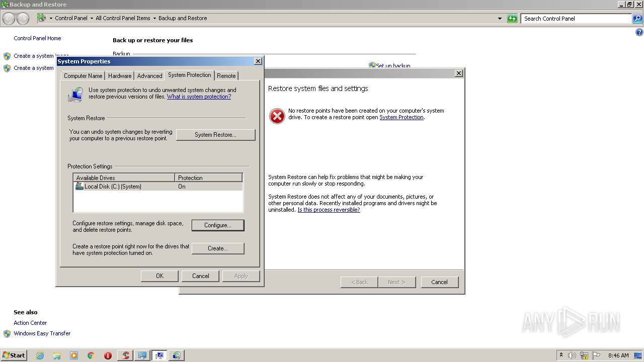This screenshot has width=644, height=362.
Task: Click the shield icon beside Create a system image
Action: click(7, 56)
